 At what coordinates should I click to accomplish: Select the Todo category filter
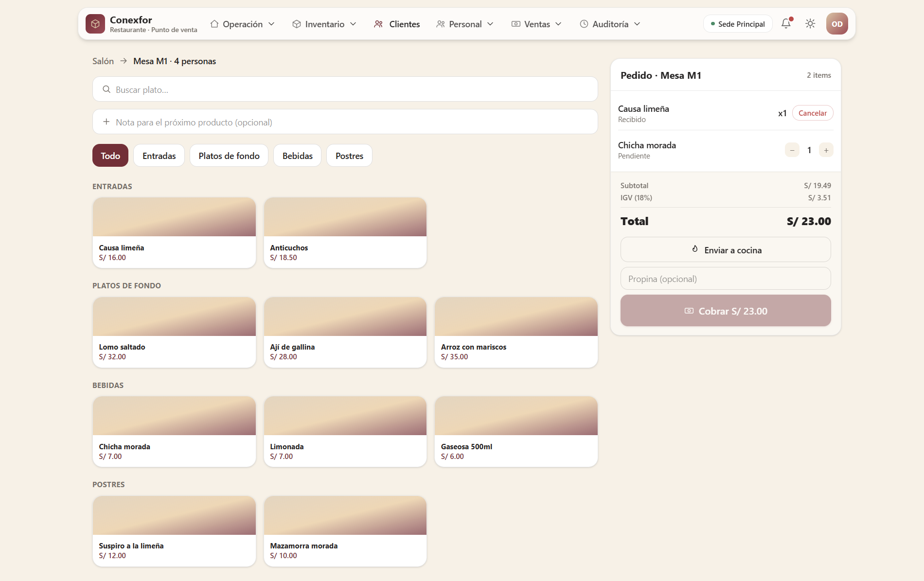pos(110,156)
